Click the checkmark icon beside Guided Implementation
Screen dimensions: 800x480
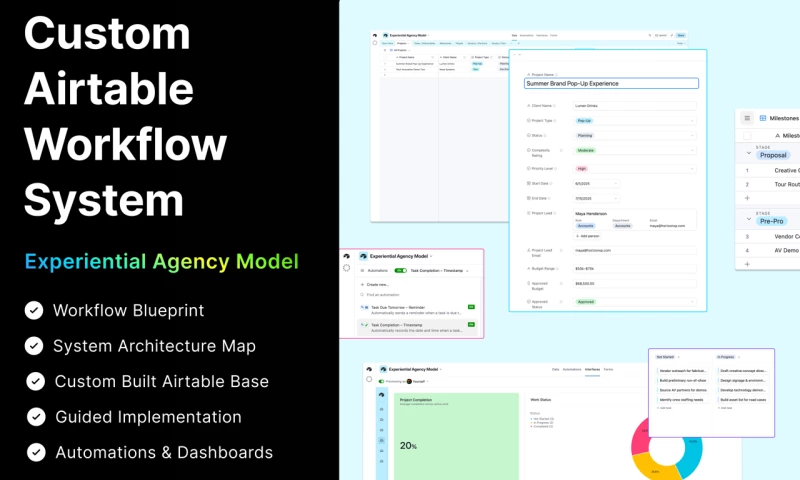(x=35, y=416)
